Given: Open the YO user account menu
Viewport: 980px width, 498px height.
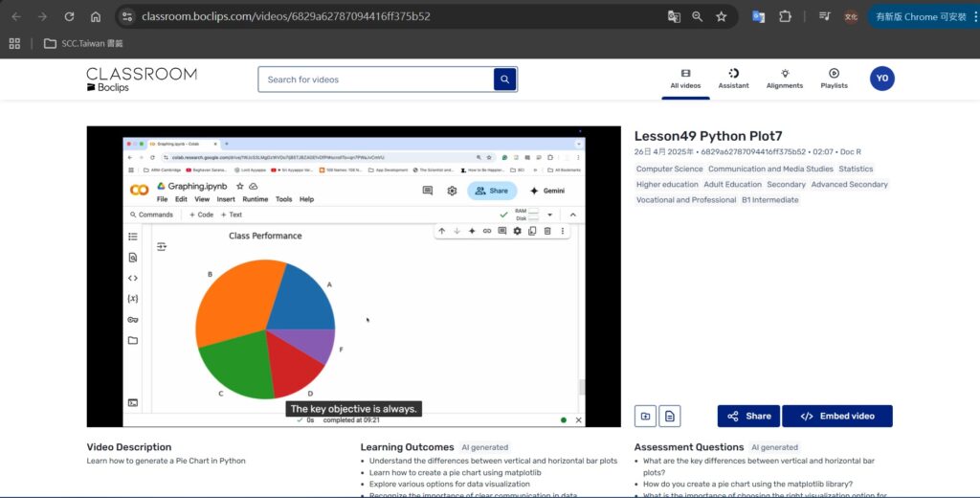Looking at the screenshot, I should coord(881,79).
